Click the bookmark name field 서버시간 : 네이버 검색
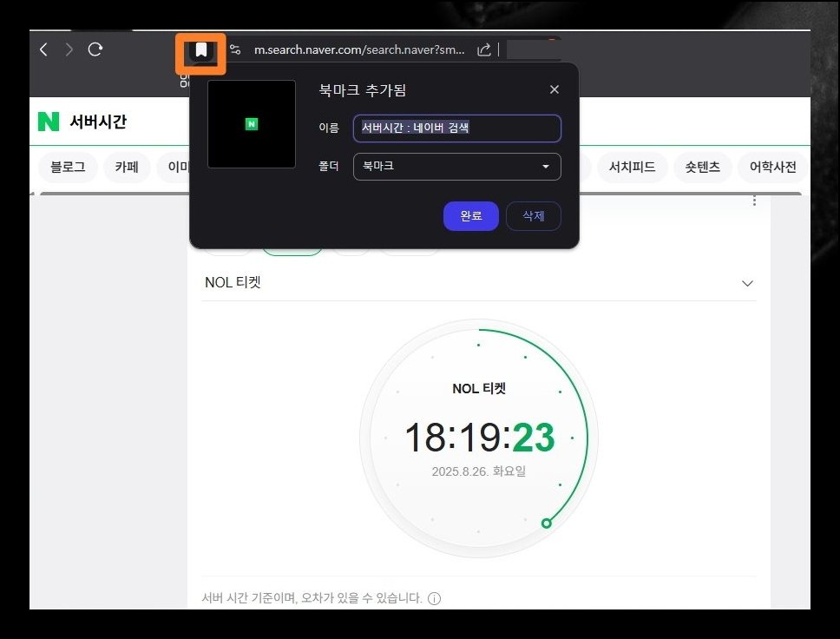The width and height of the screenshot is (840, 639). [x=457, y=128]
